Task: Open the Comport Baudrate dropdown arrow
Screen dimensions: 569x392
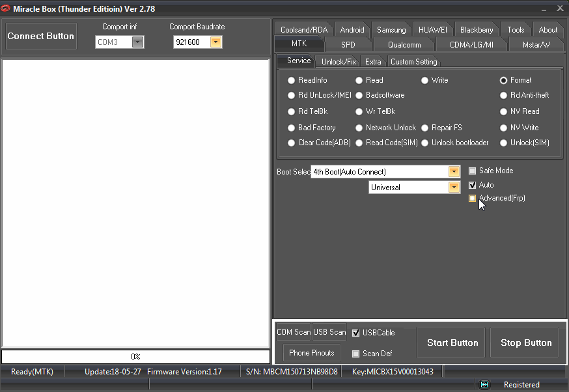Action: point(215,42)
